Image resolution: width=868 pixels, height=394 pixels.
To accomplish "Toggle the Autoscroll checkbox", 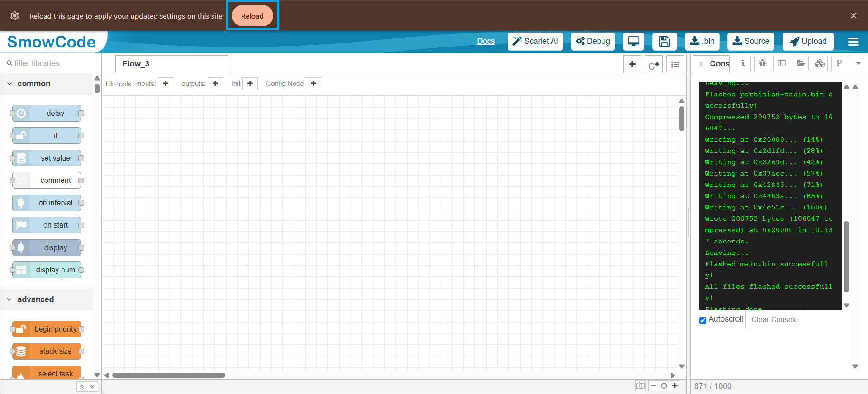I will coord(702,320).
